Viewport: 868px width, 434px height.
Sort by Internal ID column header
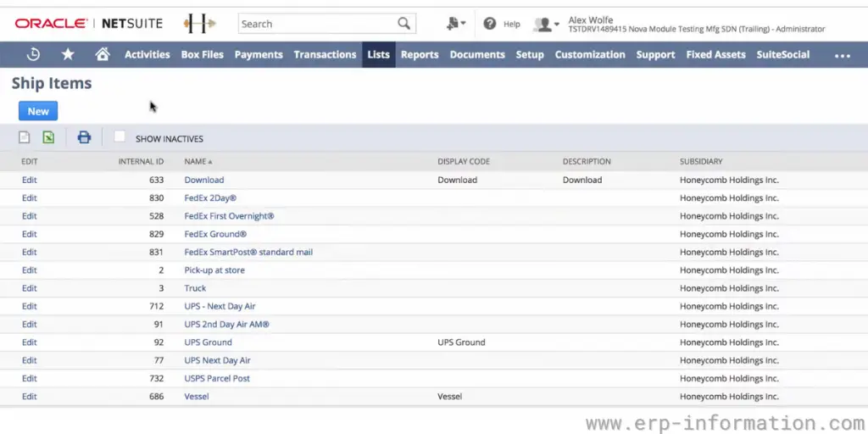(142, 162)
